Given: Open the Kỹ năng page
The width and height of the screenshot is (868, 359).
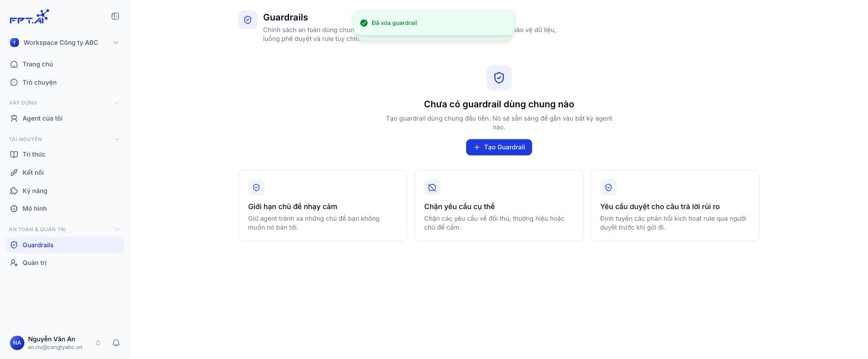Looking at the screenshot, I should pos(65,191).
